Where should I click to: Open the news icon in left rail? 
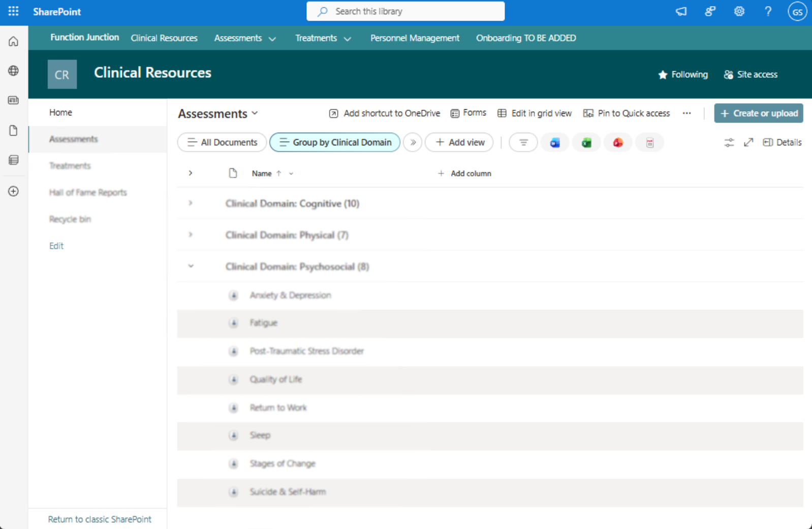point(14,100)
